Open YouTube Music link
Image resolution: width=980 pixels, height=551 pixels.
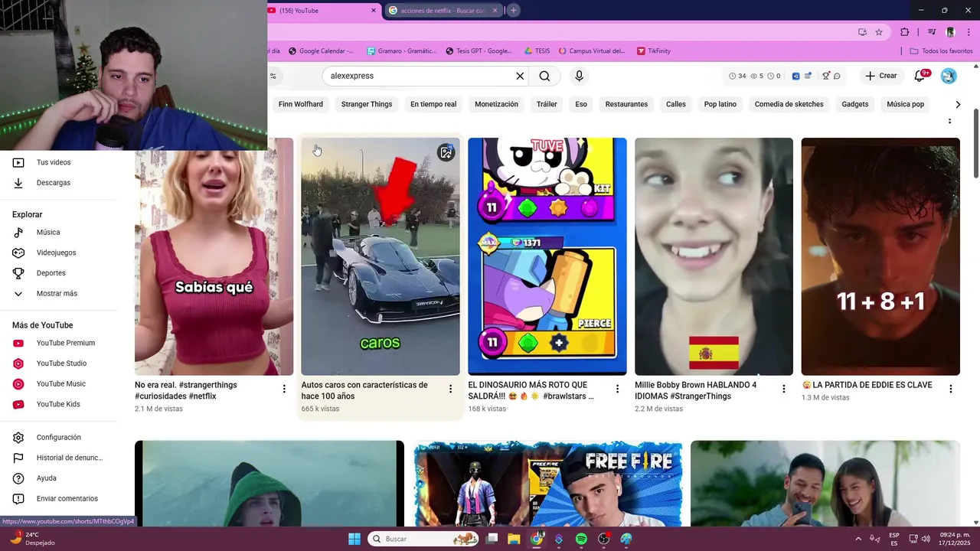60,384
